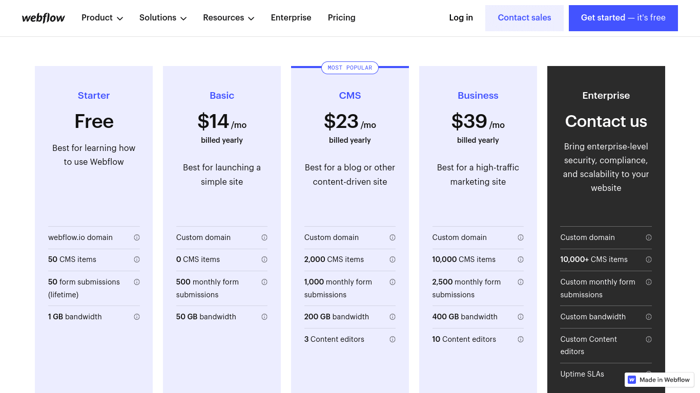Select the CMS plan heading
Image resolution: width=700 pixels, height=393 pixels.
(350, 96)
